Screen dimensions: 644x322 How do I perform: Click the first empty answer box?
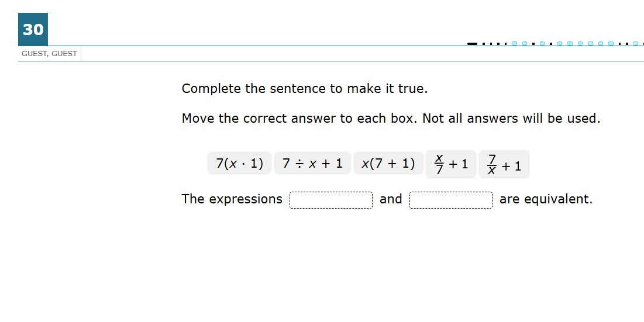click(x=331, y=200)
